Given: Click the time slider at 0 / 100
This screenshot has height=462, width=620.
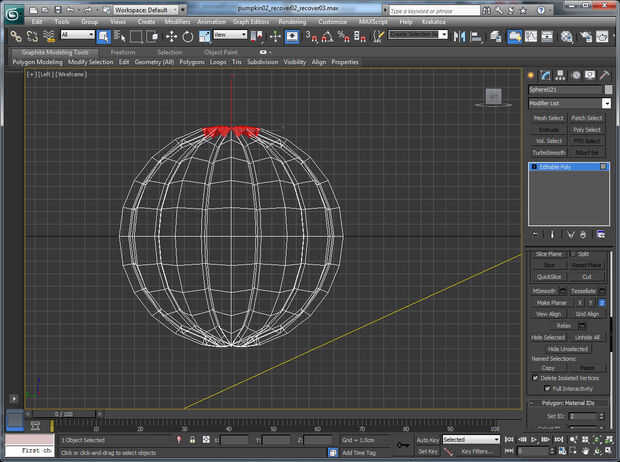Looking at the screenshot, I should [63, 413].
